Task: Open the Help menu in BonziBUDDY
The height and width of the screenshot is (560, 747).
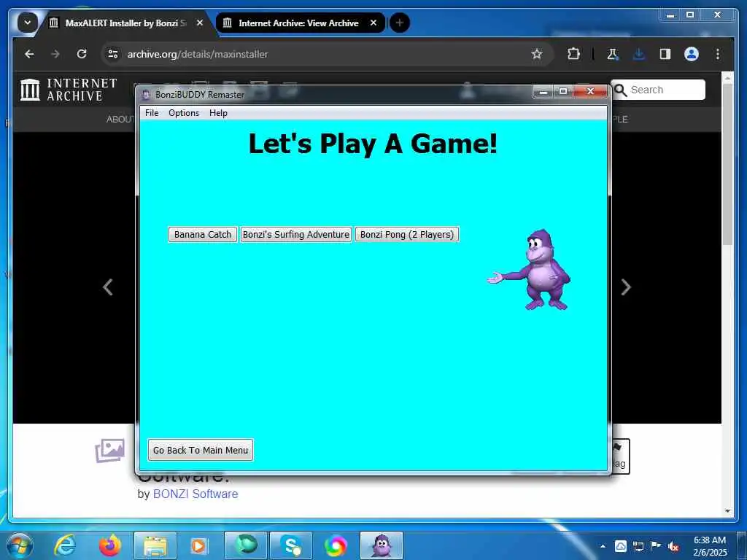Action: click(218, 113)
